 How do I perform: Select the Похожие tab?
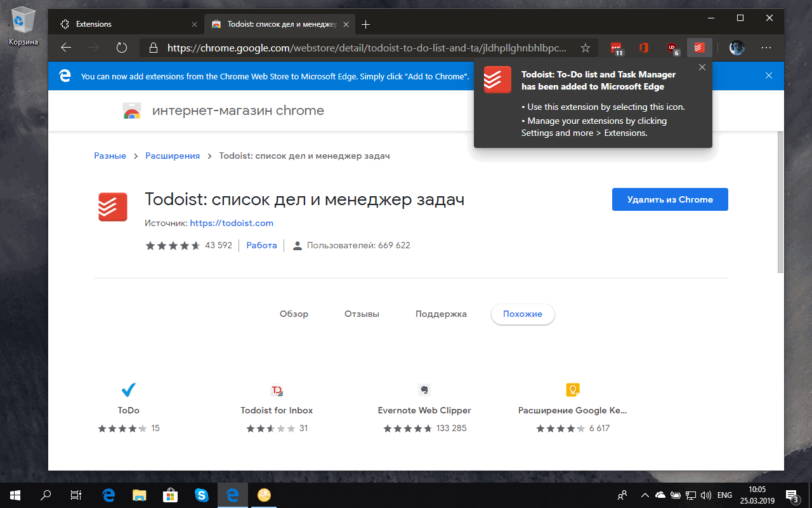pos(523,314)
